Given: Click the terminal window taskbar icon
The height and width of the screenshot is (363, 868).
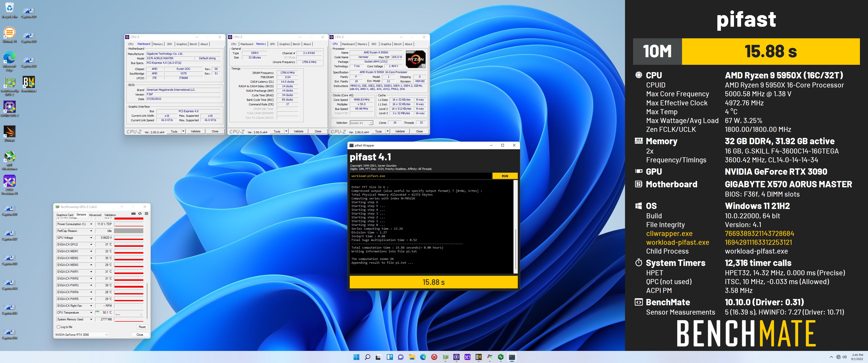Looking at the screenshot, I should coord(512,357).
